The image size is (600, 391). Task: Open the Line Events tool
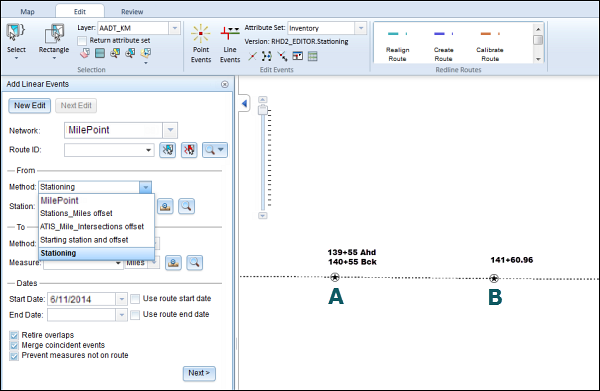tap(230, 43)
